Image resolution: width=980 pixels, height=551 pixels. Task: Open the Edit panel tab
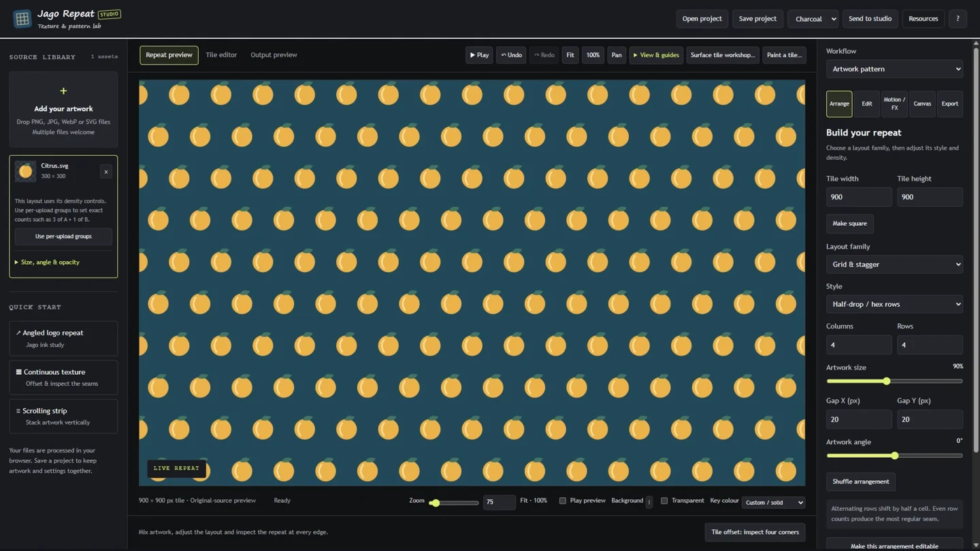tap(866, 104)
